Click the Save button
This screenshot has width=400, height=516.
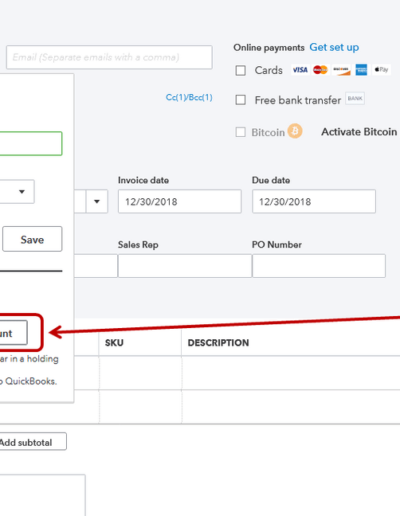coord(32,239)
